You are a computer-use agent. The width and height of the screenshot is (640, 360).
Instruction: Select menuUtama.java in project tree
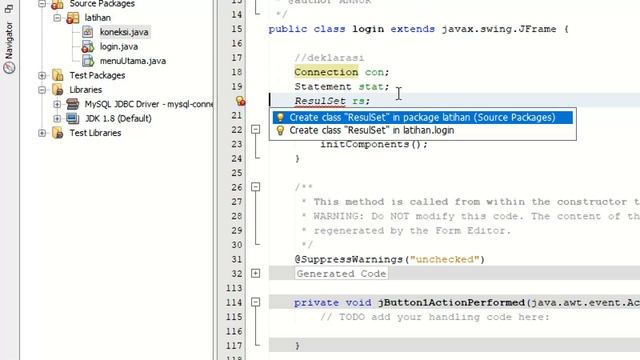coord(133,61)
